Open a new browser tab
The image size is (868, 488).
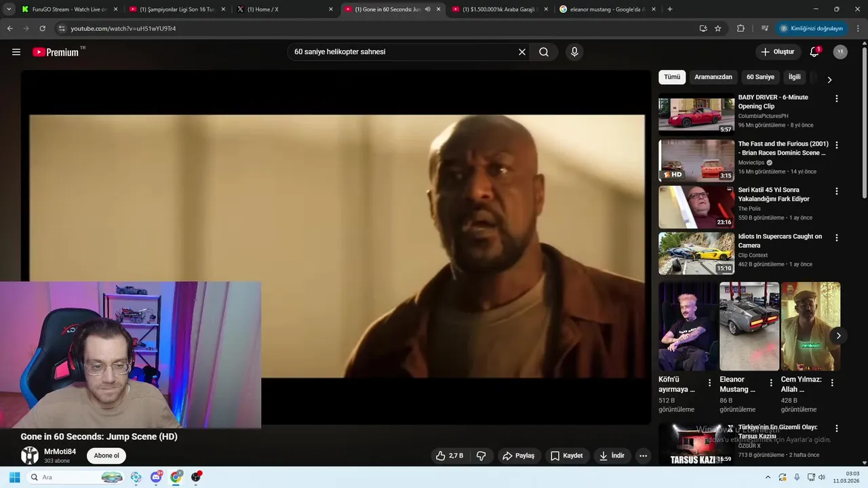pyautogui.click(x=670, y=9)
